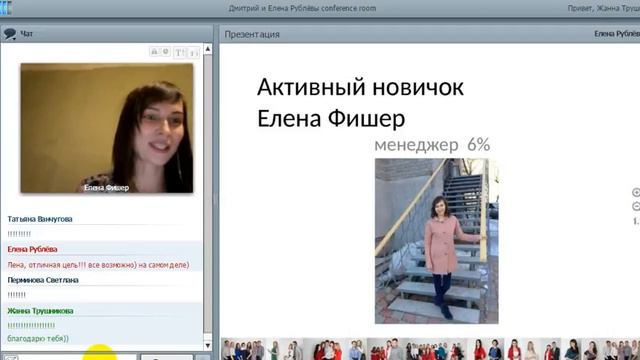The image size is (640, 360).
Task: Select the Чат panel header label
Action: (x=27, y=34)
